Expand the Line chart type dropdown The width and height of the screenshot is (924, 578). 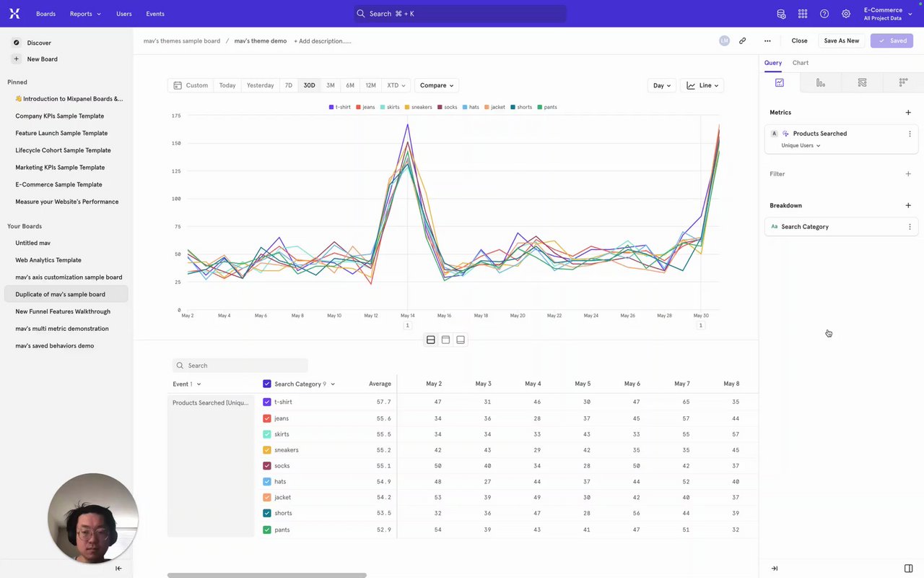702,85
